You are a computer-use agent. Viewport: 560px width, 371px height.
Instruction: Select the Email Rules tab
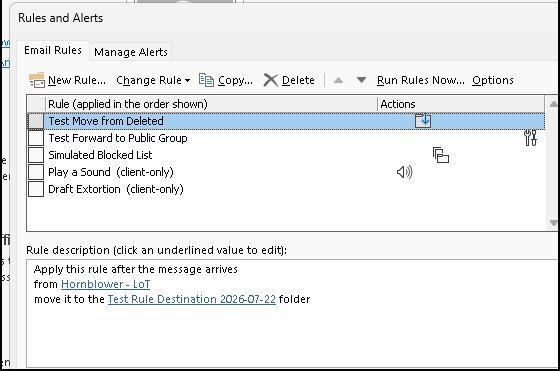[53, 50]
